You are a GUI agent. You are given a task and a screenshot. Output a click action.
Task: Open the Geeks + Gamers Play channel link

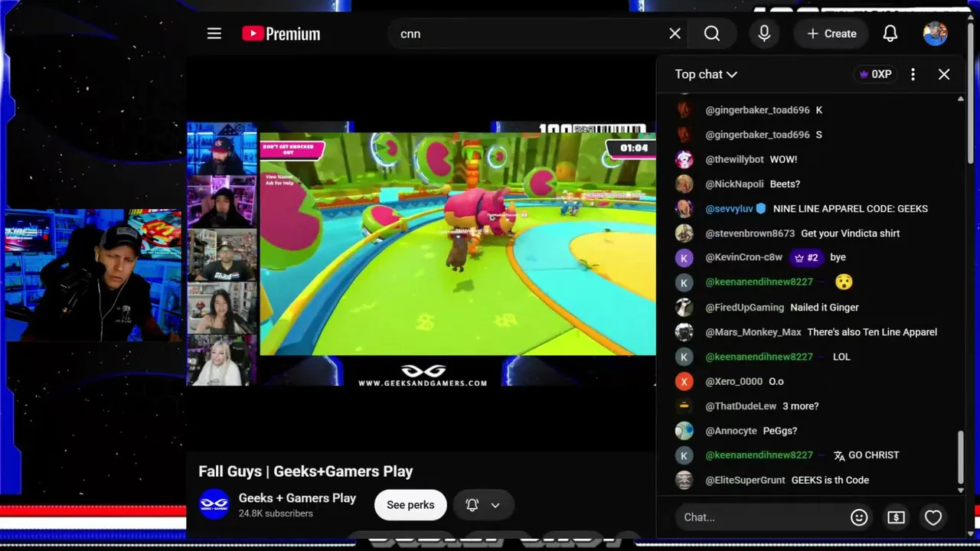[297, 498]
